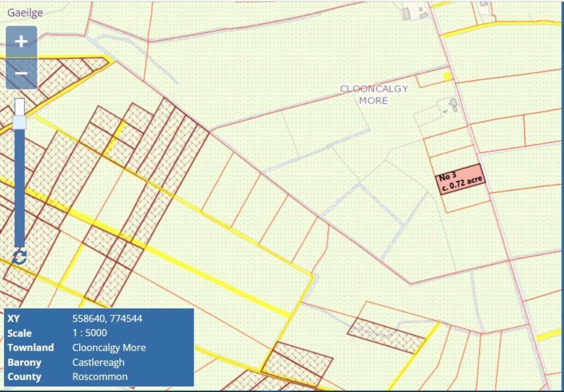Click the XY label in info panel

(x=14, y=318)
